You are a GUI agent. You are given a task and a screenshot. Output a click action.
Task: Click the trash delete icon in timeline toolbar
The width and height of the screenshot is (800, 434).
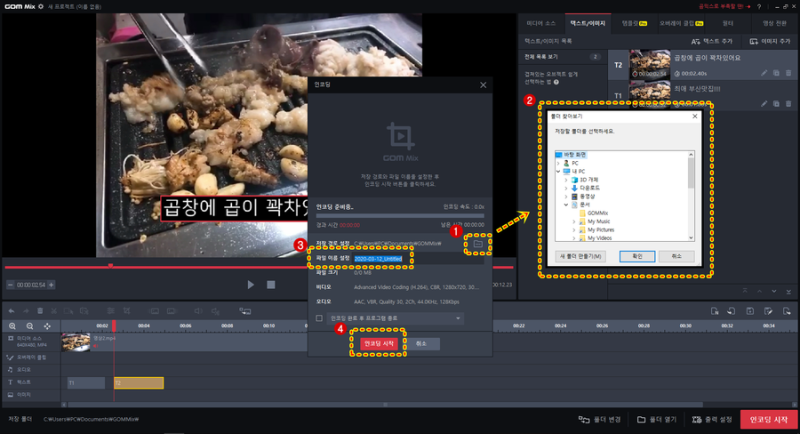40,311
